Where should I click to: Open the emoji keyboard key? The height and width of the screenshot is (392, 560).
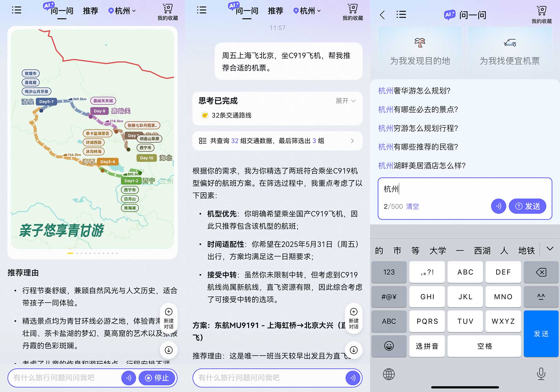click(389, 346)
